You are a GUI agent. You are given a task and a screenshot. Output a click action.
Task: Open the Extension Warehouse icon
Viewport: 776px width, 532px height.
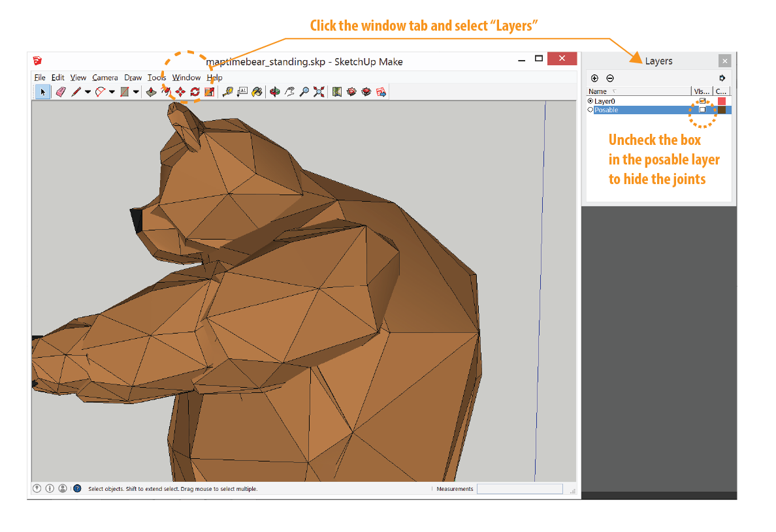click(366, 92)
